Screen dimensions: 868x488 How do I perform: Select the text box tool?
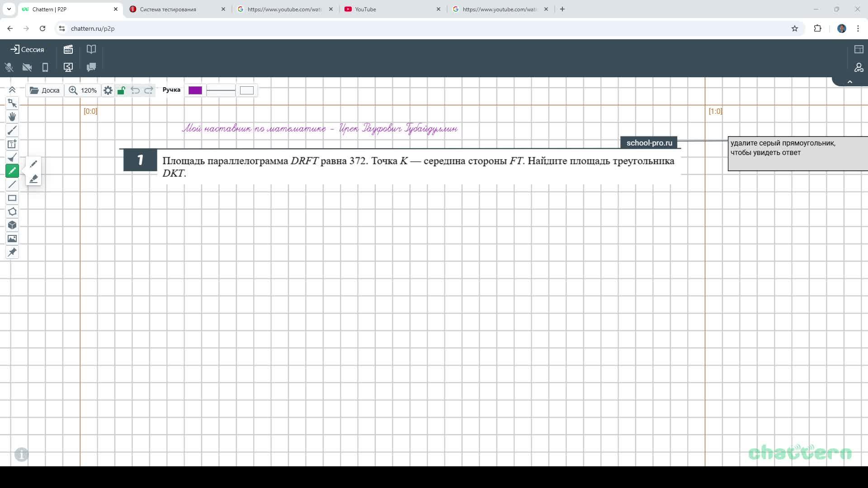point(12,144)
